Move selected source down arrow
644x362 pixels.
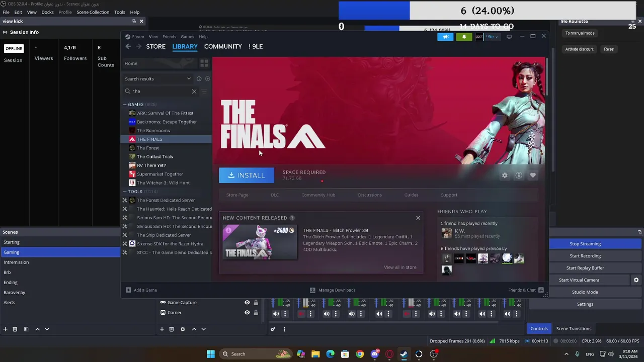(203, 329)
